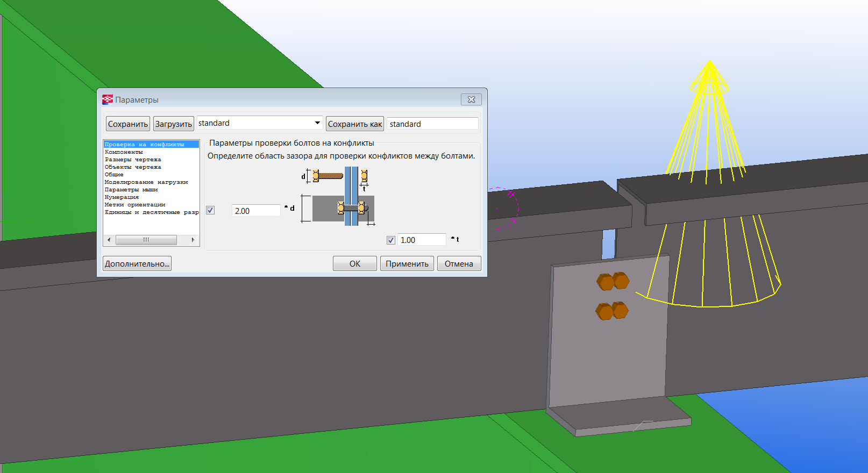The height and width of the screenshot is (473, 868).
Task: Toggle the checkbox beside the 1.00 * t field
Action: [391, 240]
